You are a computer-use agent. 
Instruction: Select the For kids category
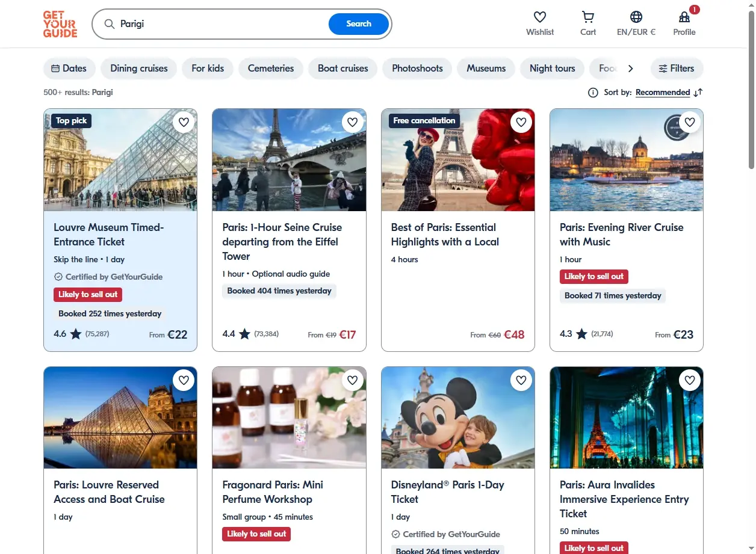208,68
